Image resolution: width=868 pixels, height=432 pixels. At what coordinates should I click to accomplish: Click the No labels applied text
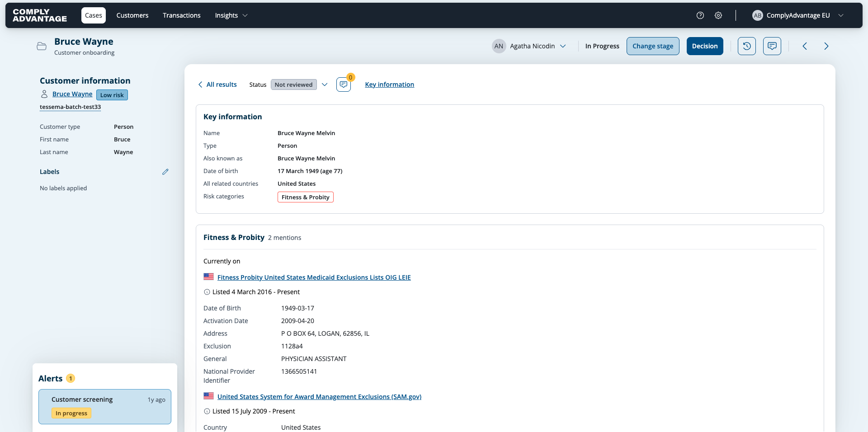tap(63, 188)
